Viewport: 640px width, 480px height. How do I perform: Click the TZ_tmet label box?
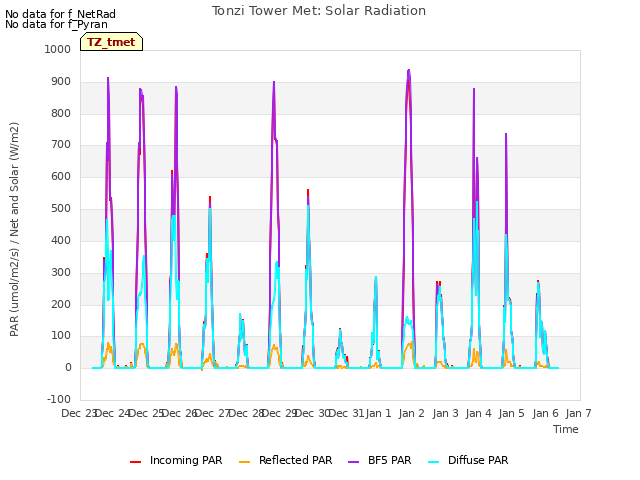pyautogui.click(x=111, y=42)
